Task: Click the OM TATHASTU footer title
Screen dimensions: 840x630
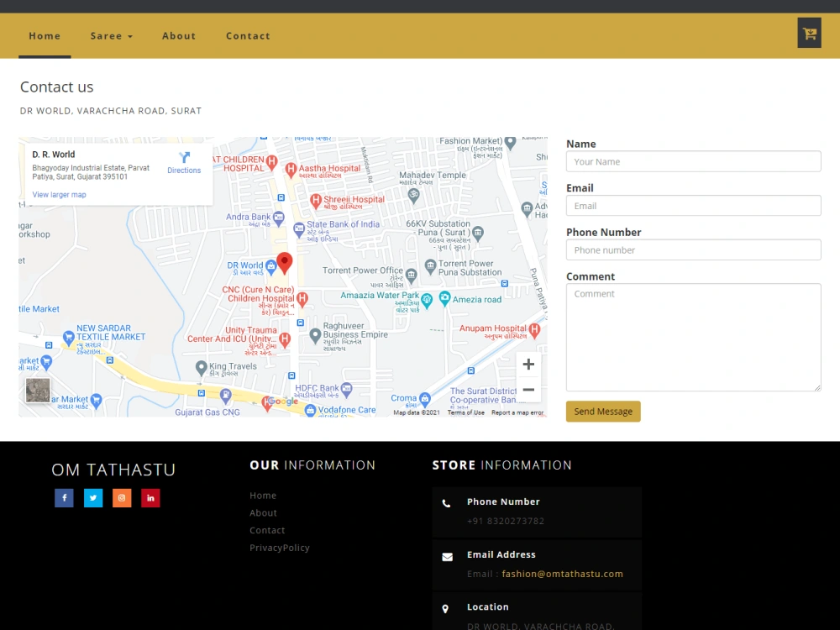Action: click(113, 470)
